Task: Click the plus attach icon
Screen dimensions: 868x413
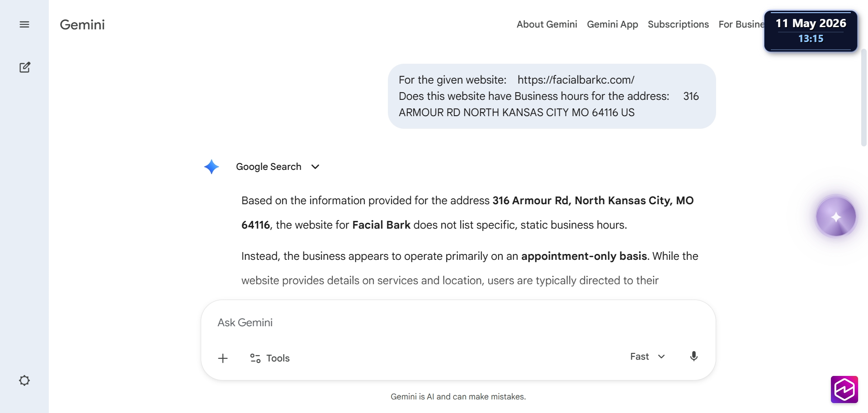Action: click(x=223, y=358)
